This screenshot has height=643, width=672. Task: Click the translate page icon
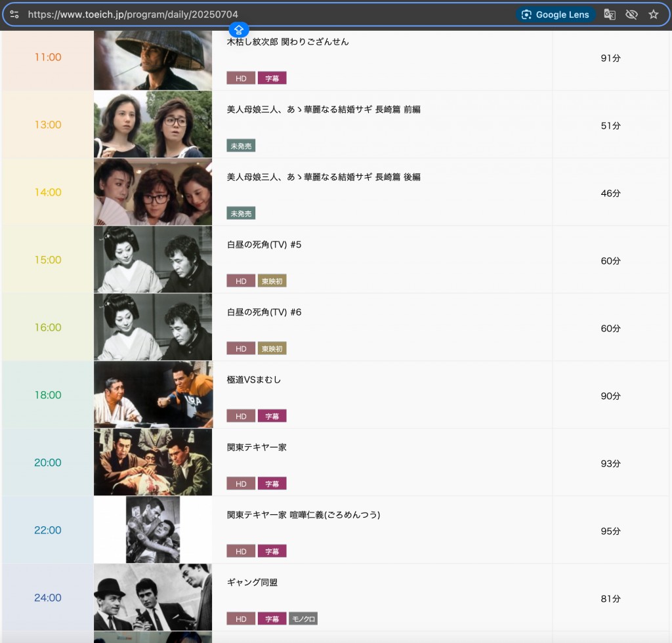[610, 14]
